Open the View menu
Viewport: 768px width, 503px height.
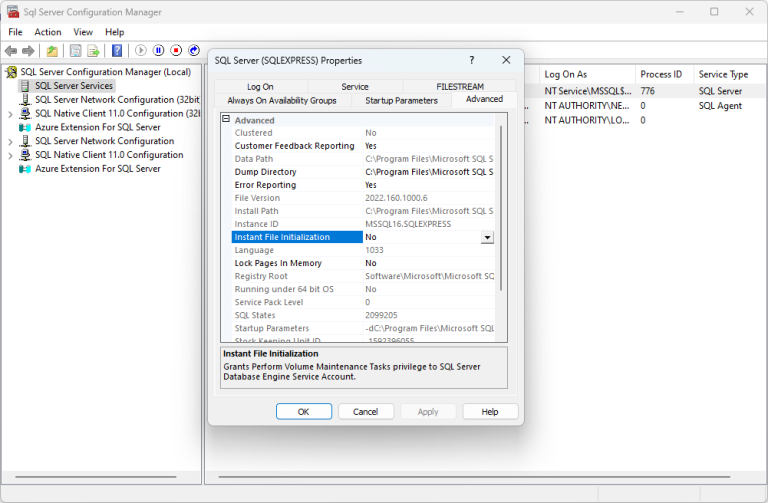point(83,32)
